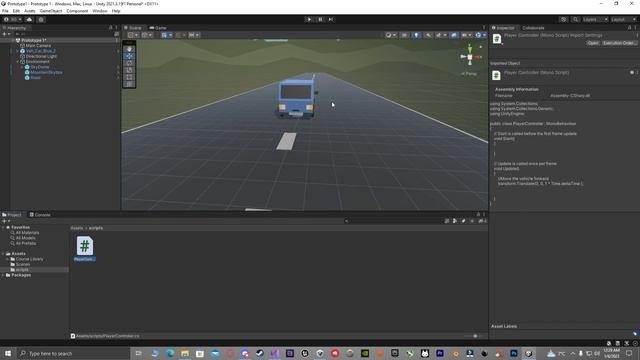Open the Component menu
The height and width of the screenshot is (360, 640).
[77, 11]
